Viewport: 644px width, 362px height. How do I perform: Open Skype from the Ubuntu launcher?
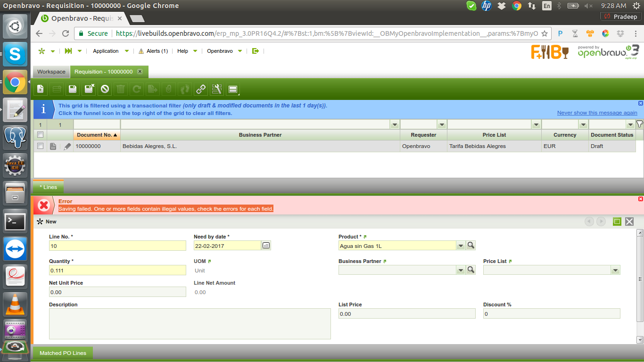click(15, 55)
